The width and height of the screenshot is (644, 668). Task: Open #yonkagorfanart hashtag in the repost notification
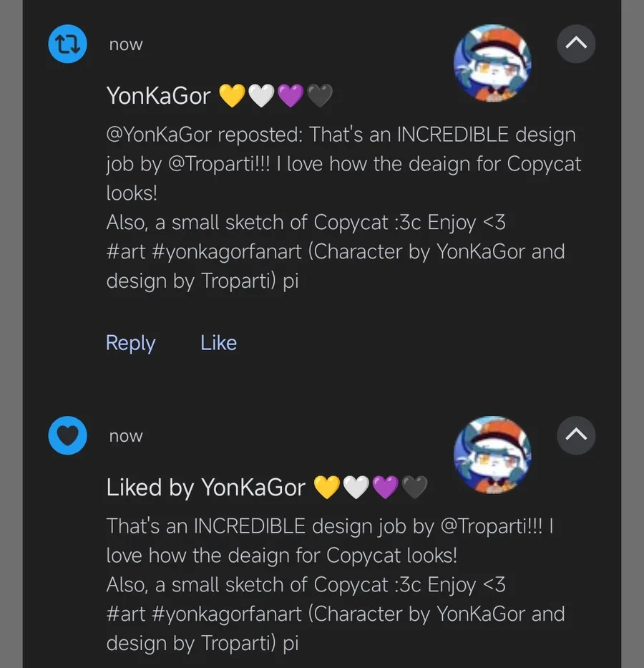(229, 252)
